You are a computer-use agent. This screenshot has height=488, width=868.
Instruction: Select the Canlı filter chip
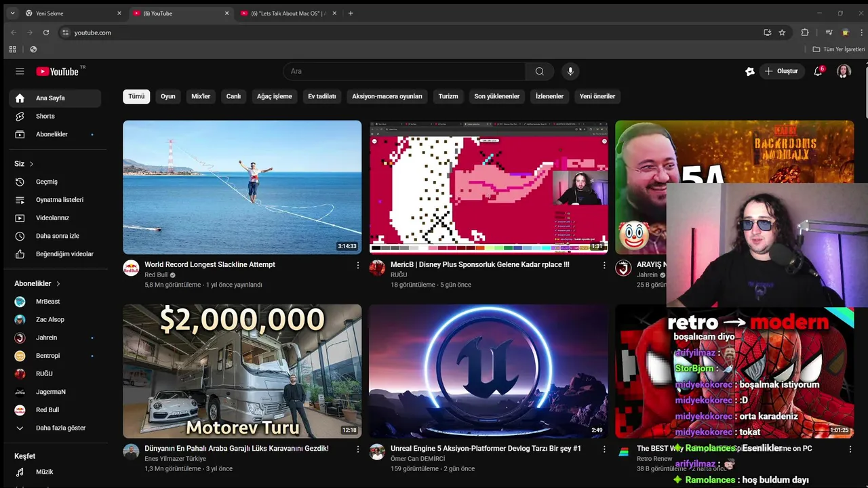(x=233, y=96)
